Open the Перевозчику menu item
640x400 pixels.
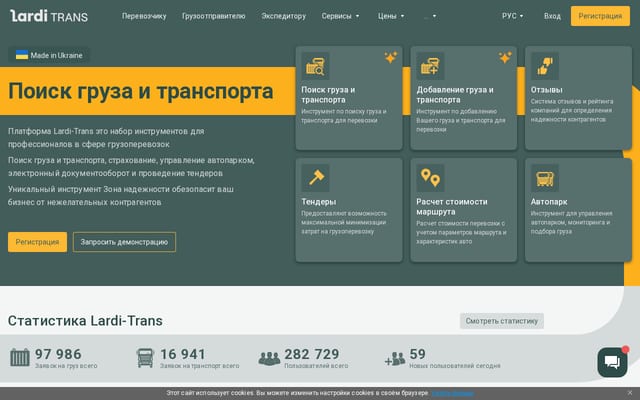click(144, 16)
